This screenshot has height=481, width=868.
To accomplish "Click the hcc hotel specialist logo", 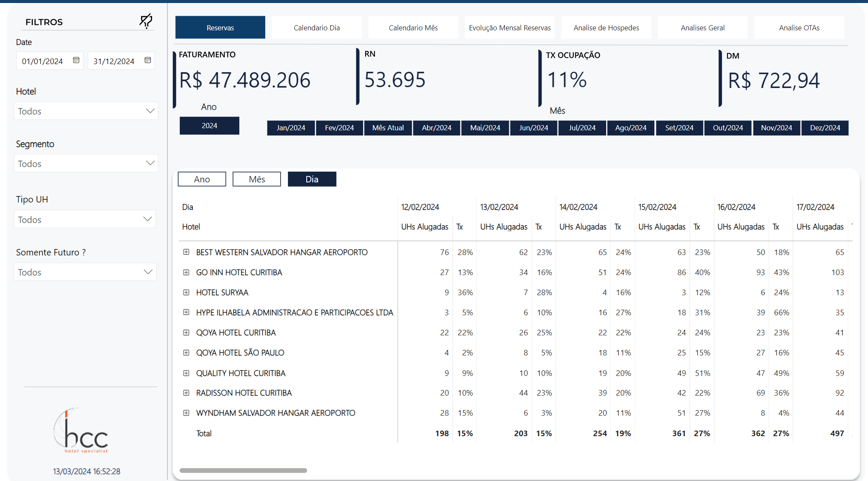I will [x=81, y=430].
